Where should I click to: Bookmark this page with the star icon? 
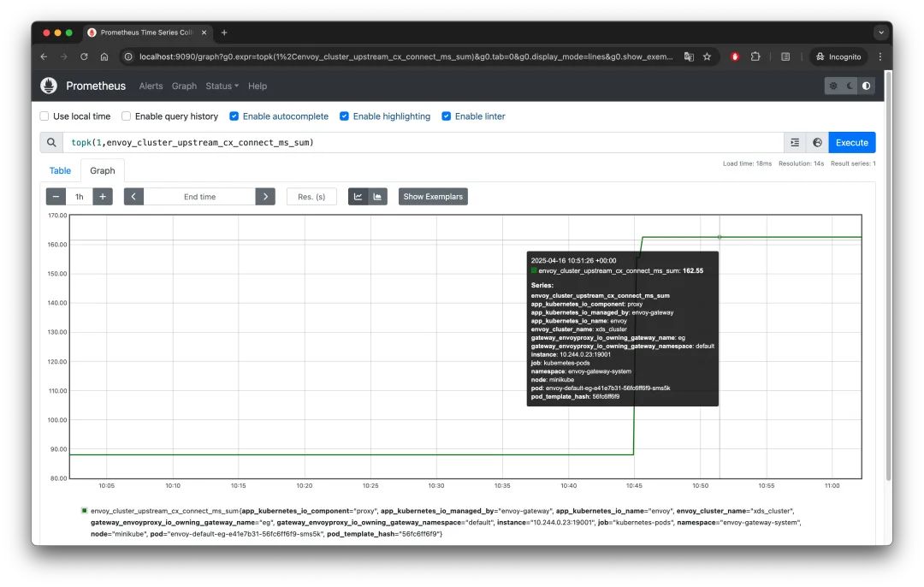click(708, 56)
